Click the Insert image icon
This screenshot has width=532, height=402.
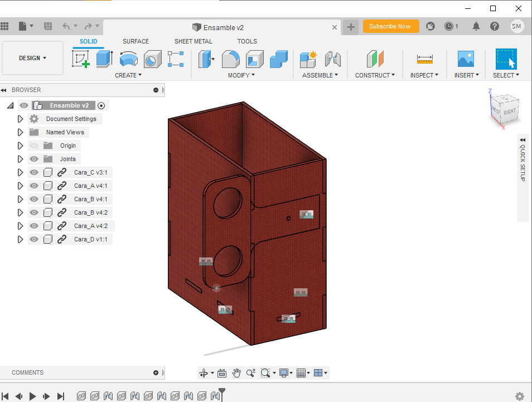pyautogui.click(x=466, y=59)
